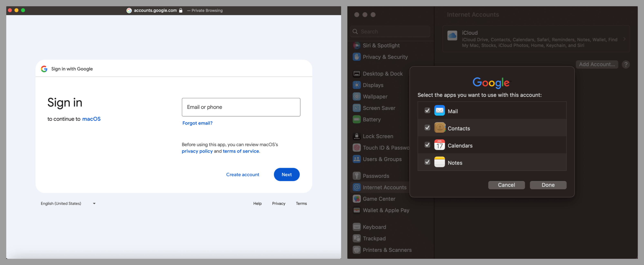Uncheck the Contacts checkbox
Screen dimensions: 644x265
coord(427,128)
